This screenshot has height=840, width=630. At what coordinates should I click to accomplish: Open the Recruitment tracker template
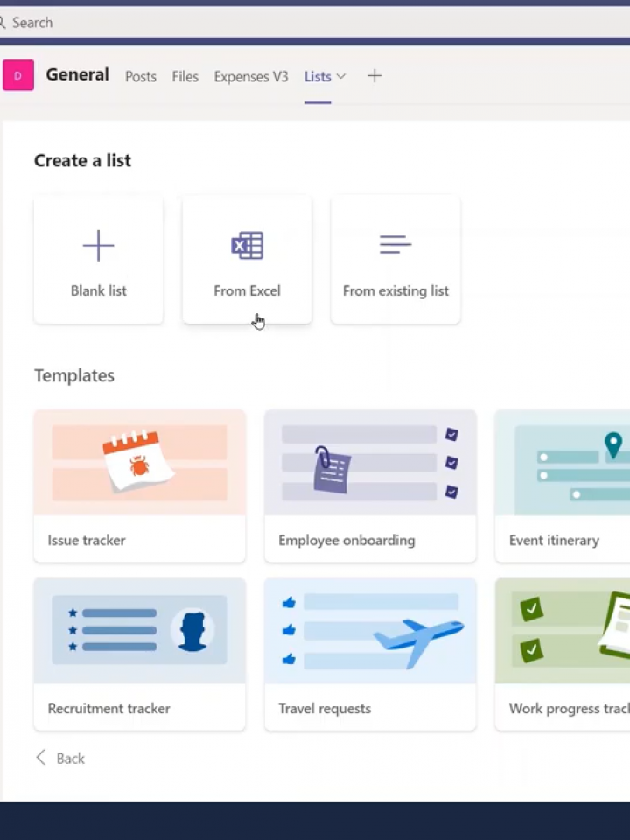pyautogui.click(x=138, y=654)
